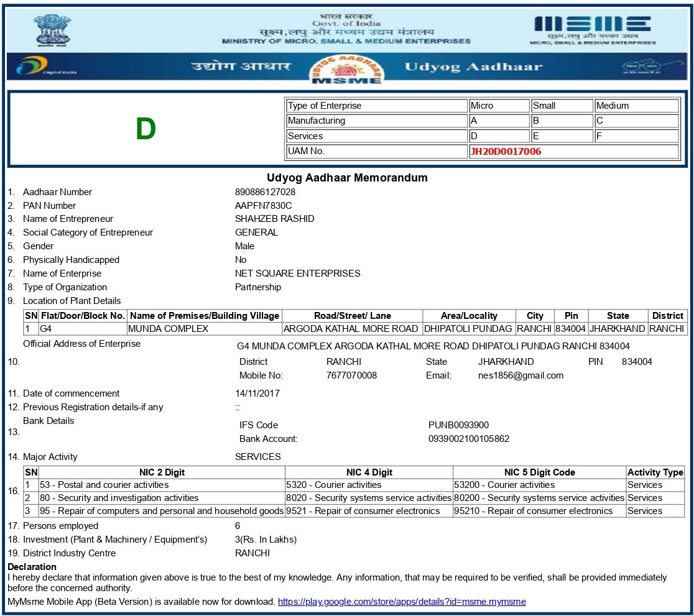The width and height of the screenshot is (694, 616).
Task: Click commencement date 14/11/2017
Action: tap(257, 393)
